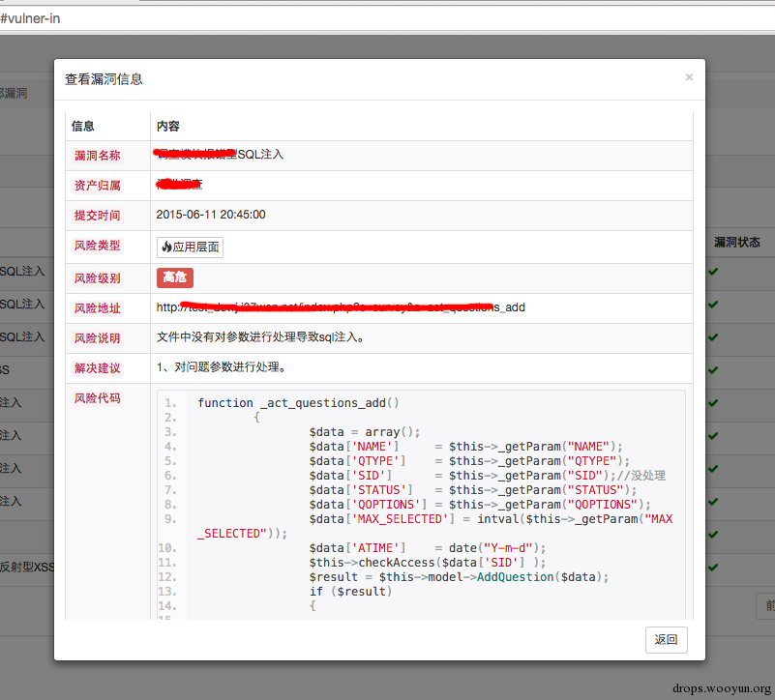Close the 查看漏洞信息 dialog with ×
775x700 pixels.
coord(689,77)
